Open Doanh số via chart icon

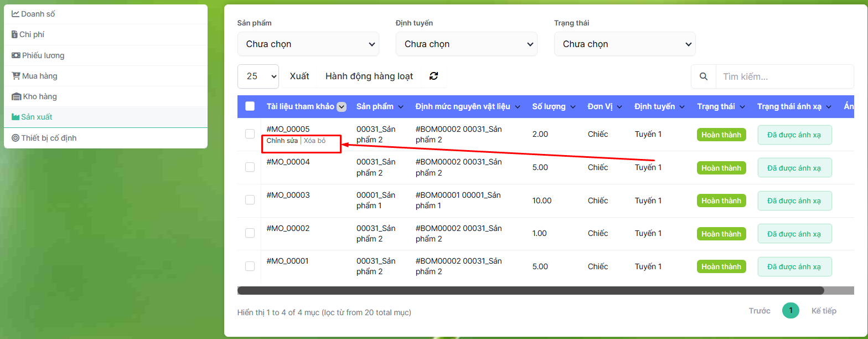pyautogui.click(x=15, y=14)
